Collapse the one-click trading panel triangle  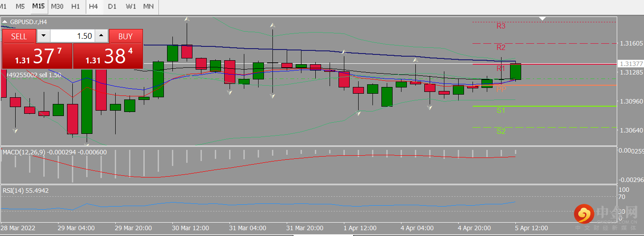click(5, 21)
